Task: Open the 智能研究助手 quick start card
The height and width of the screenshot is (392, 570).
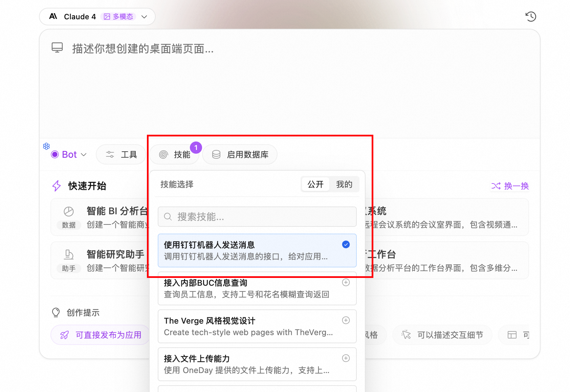Action: 100,260
